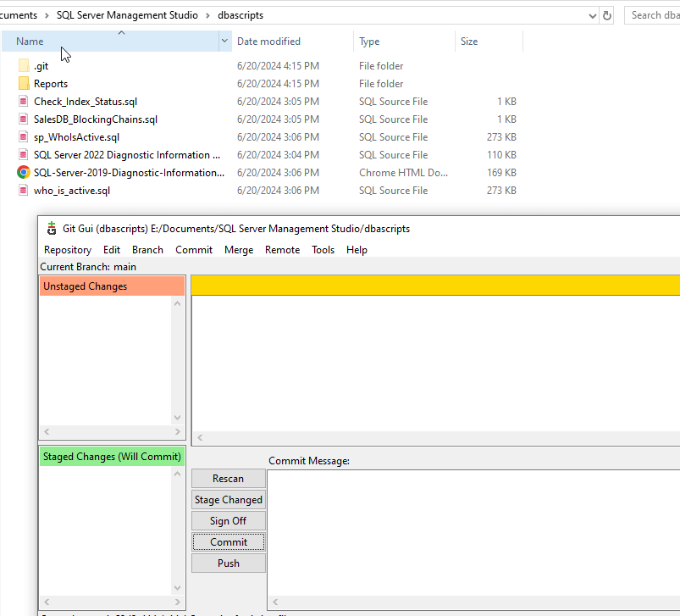
Task: Click the Push button
Action: (x=229, y=563)
